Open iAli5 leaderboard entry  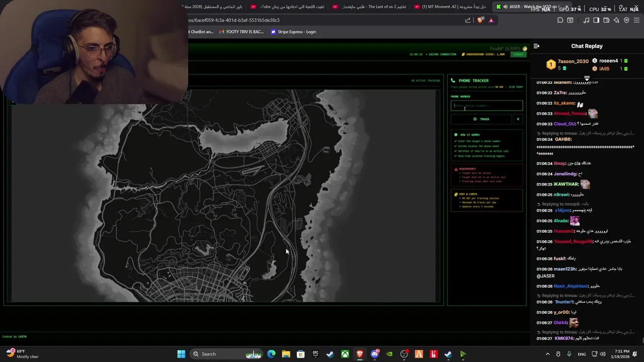604,69
